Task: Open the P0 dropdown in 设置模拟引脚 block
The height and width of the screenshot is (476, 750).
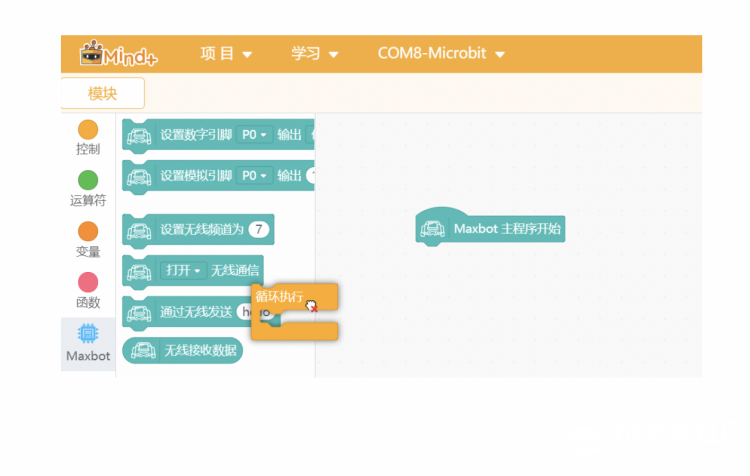Action: point(254,176)
